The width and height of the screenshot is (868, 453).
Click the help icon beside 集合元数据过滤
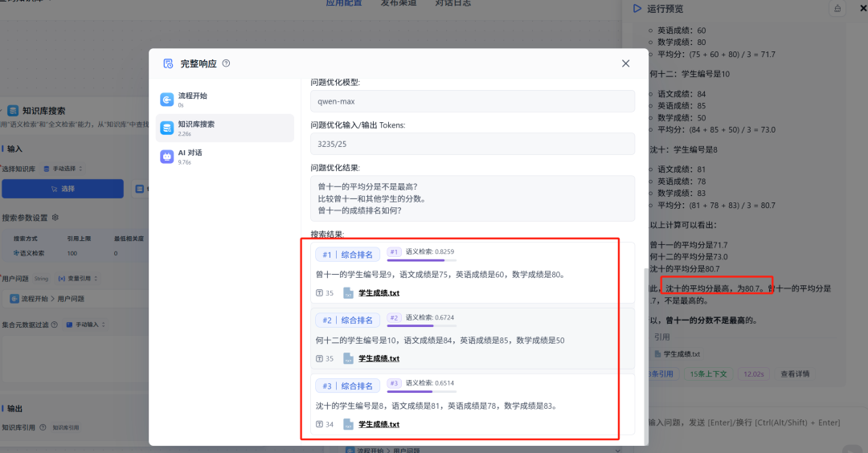coord(55,324)
